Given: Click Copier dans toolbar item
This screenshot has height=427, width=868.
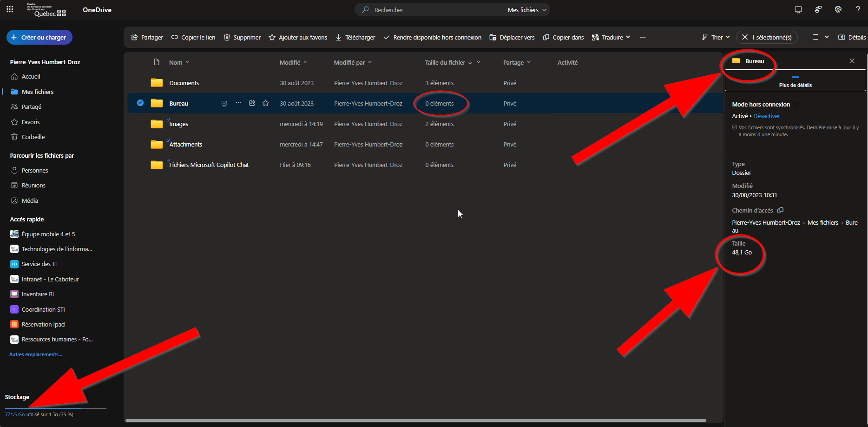Looking at the screenshot, I should [563, 37].
